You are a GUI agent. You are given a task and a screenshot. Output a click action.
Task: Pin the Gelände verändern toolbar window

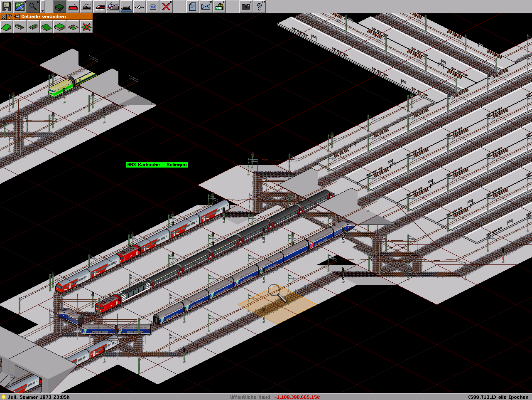[x=17, y=17]
